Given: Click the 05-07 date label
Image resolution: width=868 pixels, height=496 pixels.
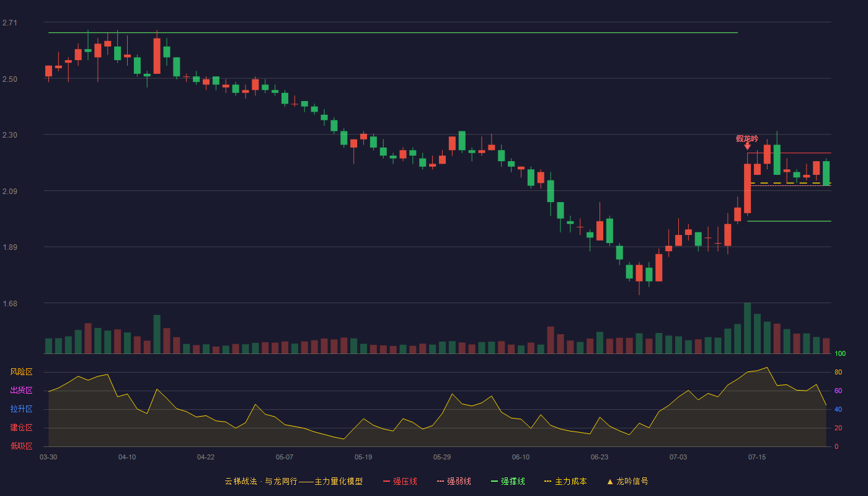Looking at the screenshot, I should pos(285,457).
